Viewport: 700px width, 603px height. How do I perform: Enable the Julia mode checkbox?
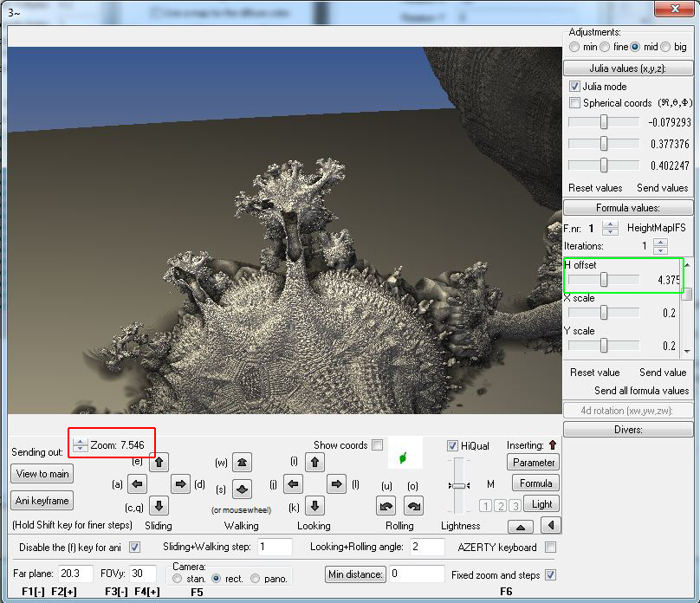tap(574, 86)
